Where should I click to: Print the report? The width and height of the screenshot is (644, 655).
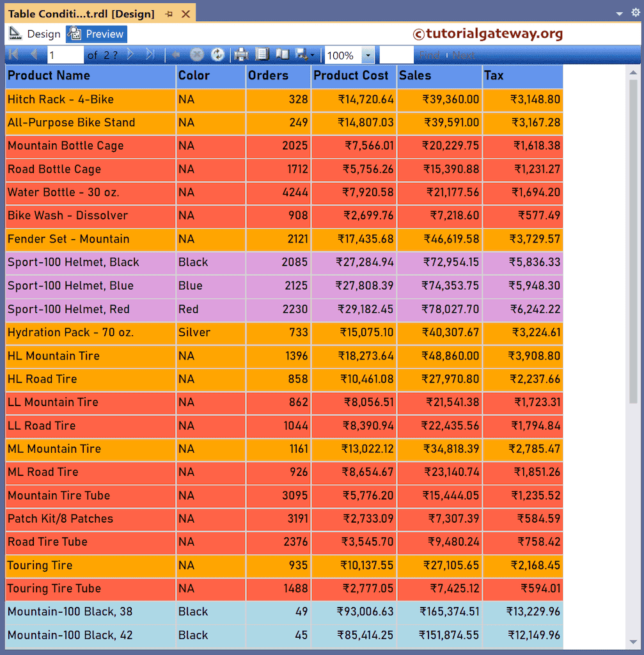(241, 55)
